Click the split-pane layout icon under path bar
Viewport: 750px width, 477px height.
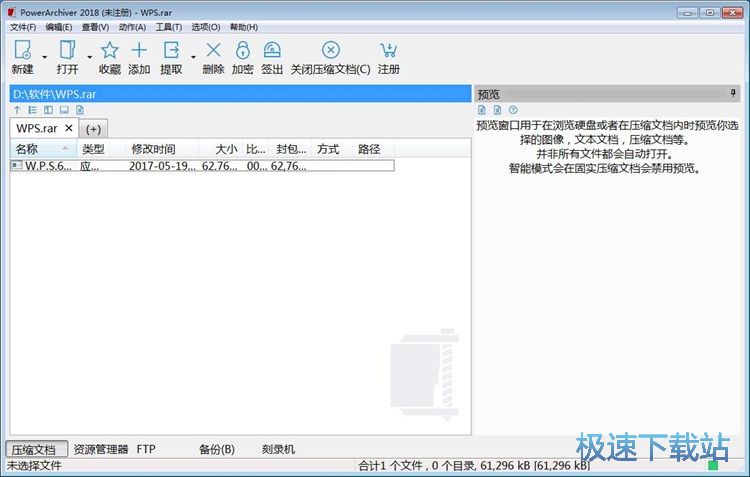[48, 110]
